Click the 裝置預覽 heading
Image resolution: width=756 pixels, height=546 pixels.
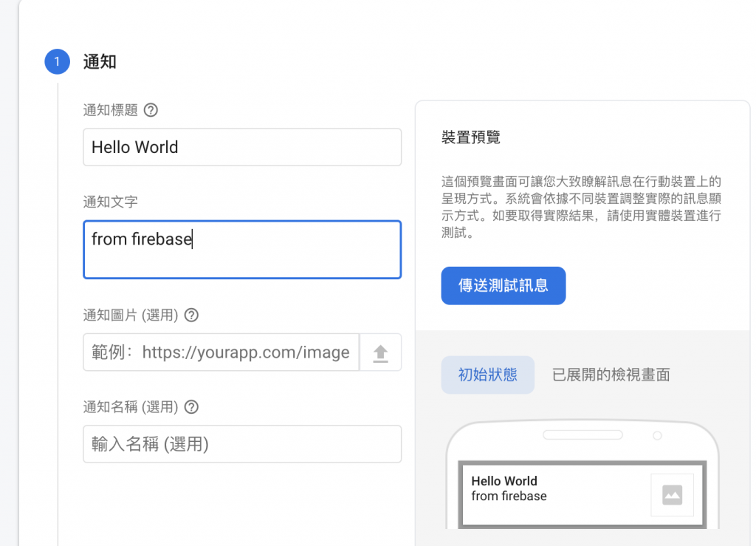click(x=470, y=137)
